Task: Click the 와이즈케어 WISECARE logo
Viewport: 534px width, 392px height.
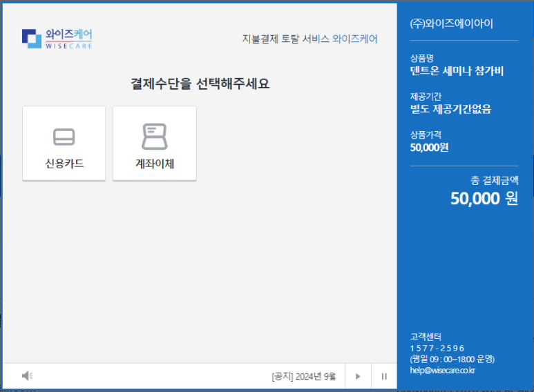Action: (x=57, y=39)
